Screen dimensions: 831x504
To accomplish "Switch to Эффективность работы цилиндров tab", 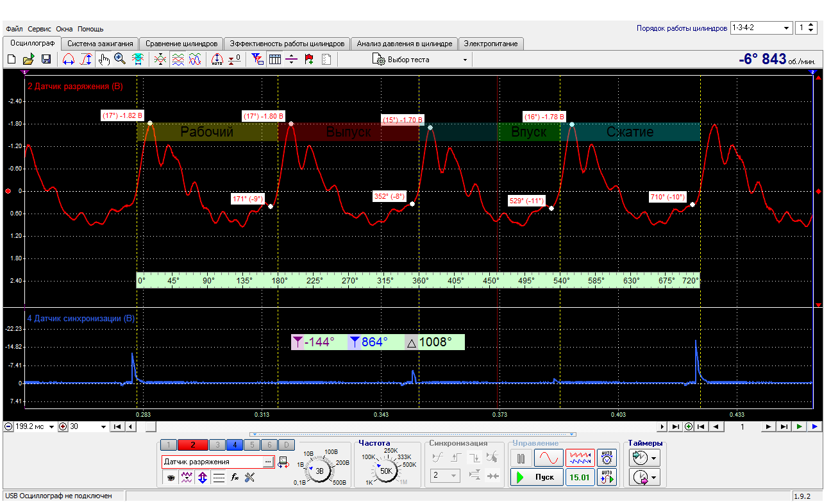I will click(x=287, y=44).
